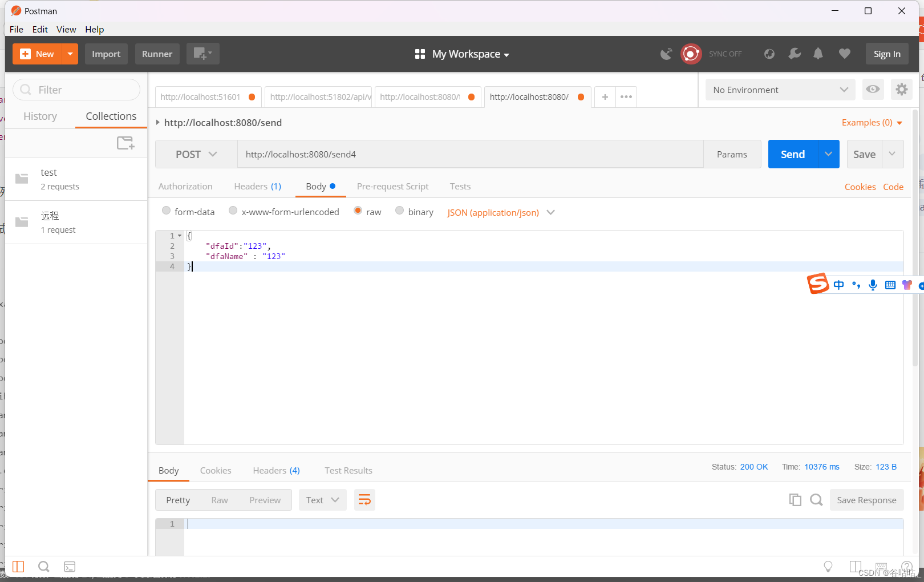Image resolution: width=924 pixels, height=582 pixels.
Task: Open the POST method dropdown
Action: pos(196,154)
